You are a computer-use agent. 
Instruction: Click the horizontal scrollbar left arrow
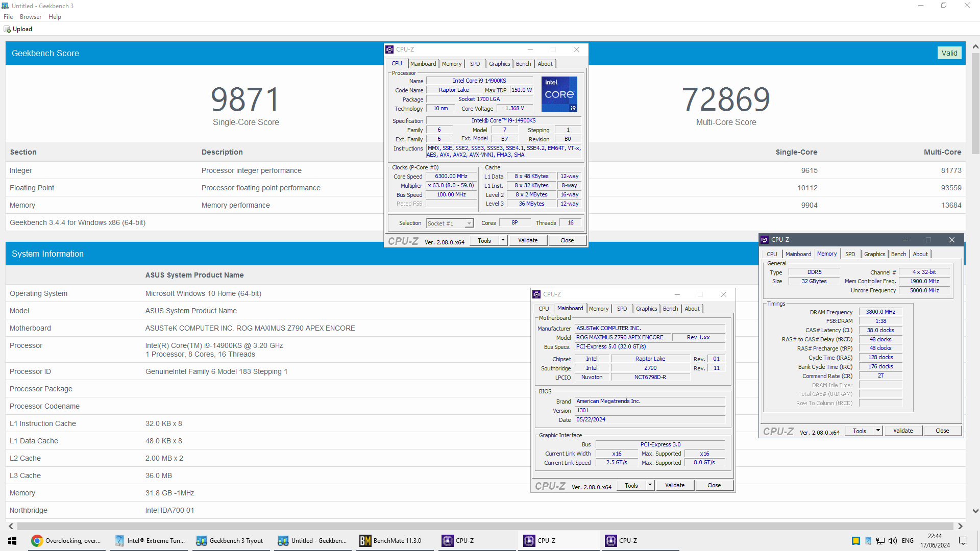(x=11, y=526)
